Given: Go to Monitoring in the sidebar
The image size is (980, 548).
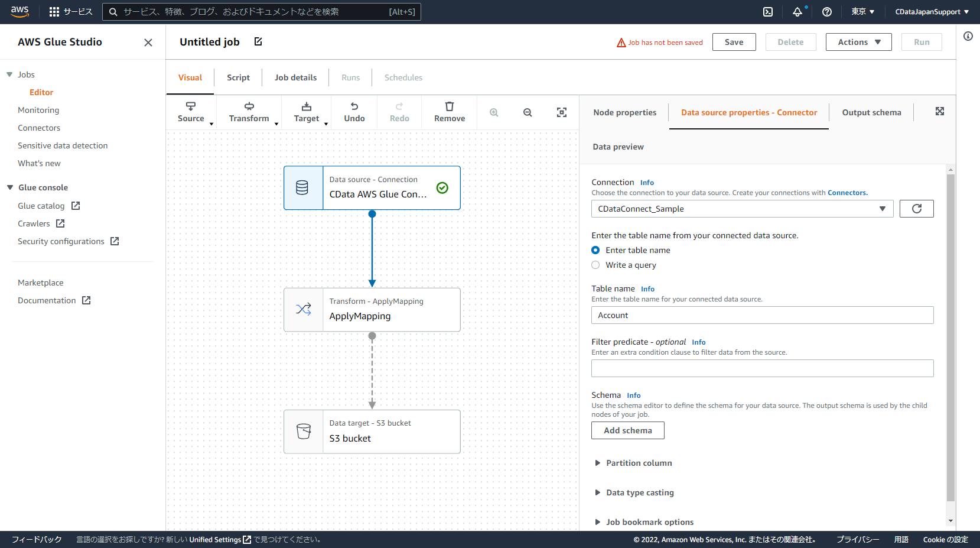Looking at the screenshot, I should 38,110.
